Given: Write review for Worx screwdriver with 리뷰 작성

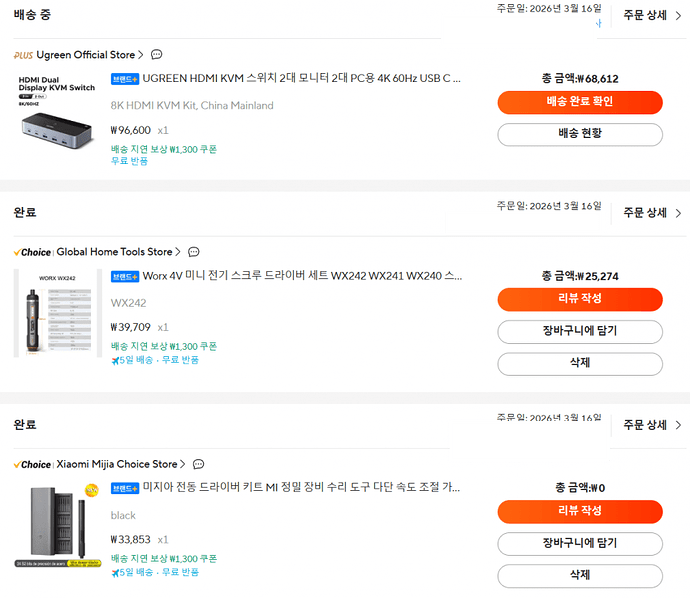Looking at the screenshot, I should [579, 300].
